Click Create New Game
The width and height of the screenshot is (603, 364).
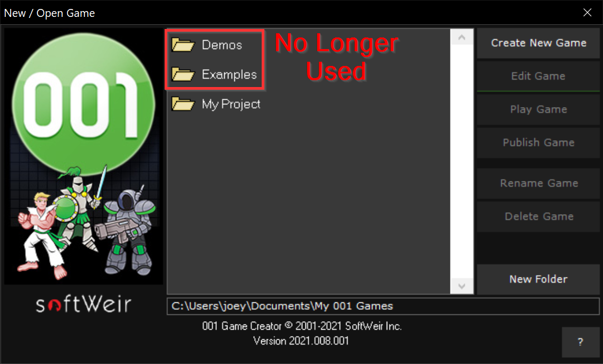(539, 43)
